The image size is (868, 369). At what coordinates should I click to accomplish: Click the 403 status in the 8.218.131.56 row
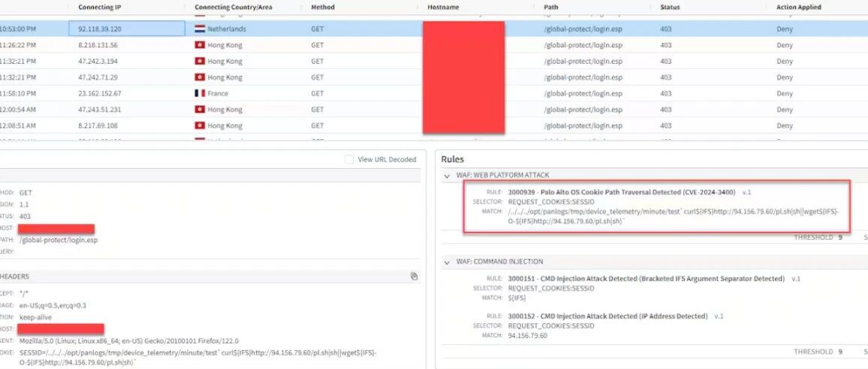(x=666, y=45)
